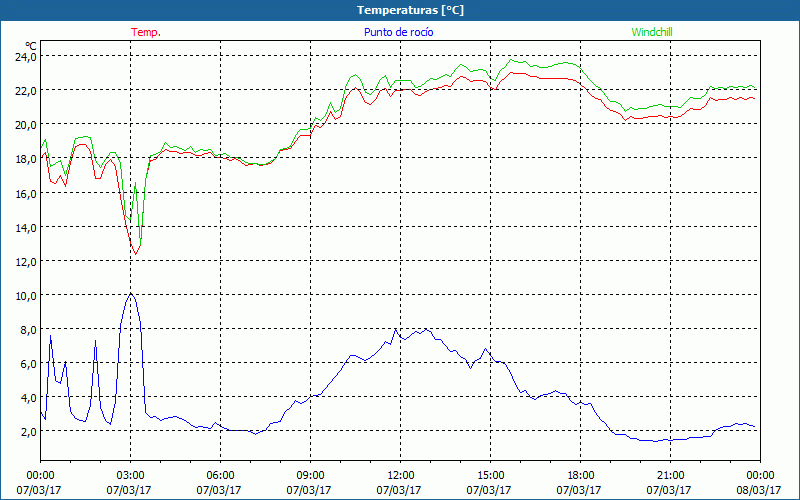Click the 4,0 y-axis value

[x=28, y=397]
